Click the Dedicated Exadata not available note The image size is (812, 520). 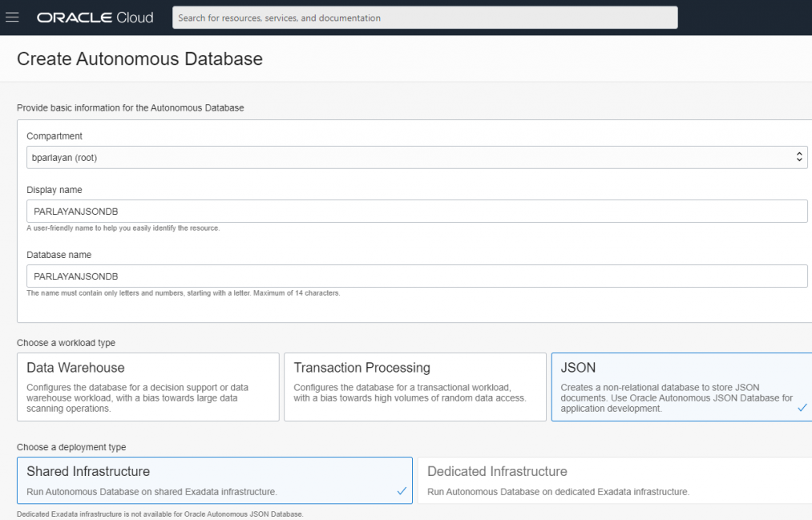coord(160,514)
